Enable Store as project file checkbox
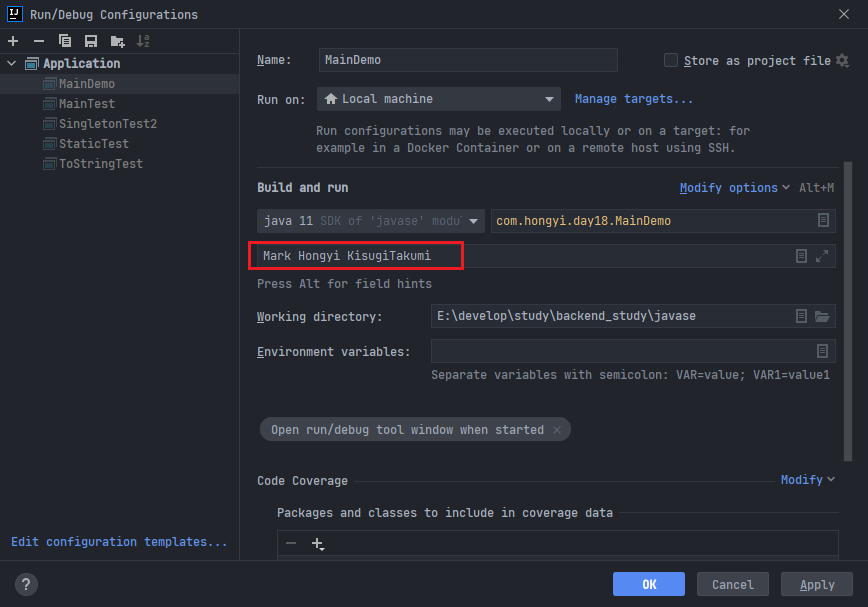The width and height of the screenshot is (868, 607). 671,60
